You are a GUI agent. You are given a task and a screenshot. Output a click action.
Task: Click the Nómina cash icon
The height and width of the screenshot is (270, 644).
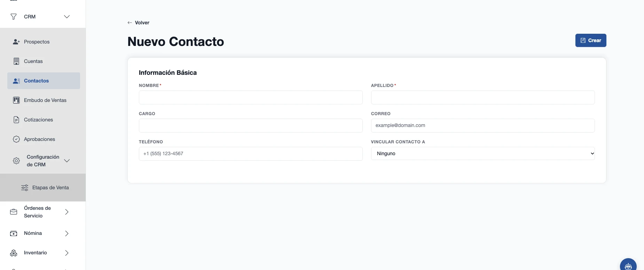click(14, 233)
